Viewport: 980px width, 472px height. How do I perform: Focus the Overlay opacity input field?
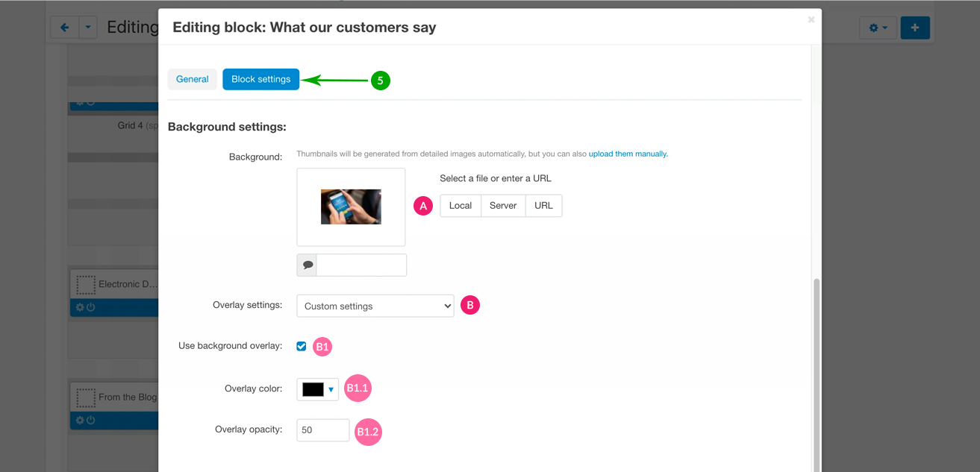pos(322,430)
